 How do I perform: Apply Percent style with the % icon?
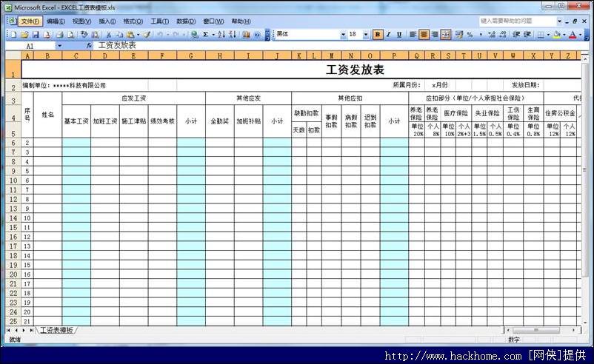coord(470,35)
